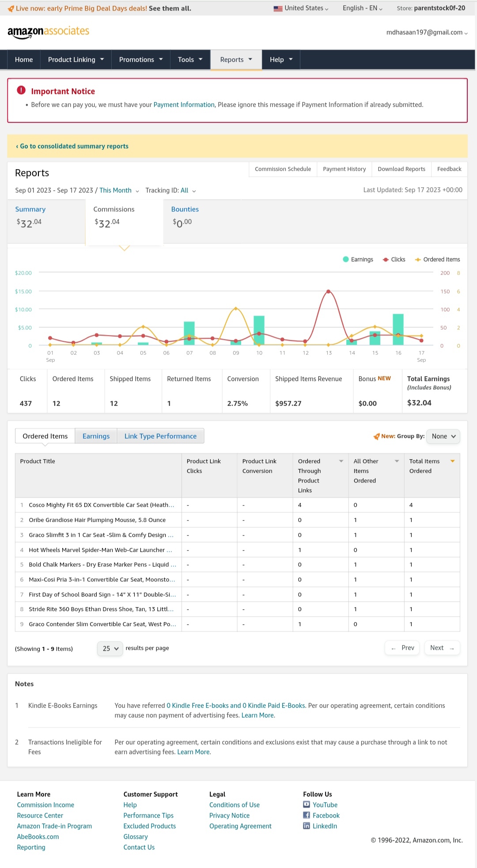The width and height of the screenshot is (477, 868).
Task: Open the Home menu item
Action: pyautogui.click(x=24, y=60)
